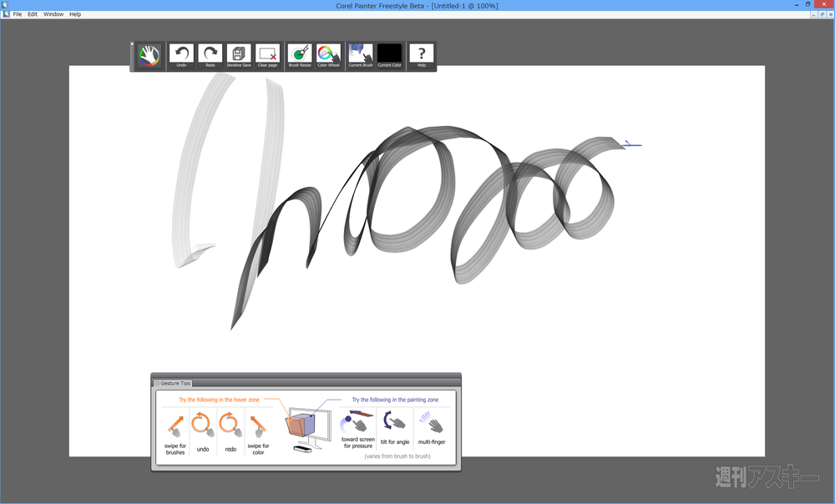This screenshot has height=504, width=835.
Task: Open the Help menu
Action: (75, 14)
